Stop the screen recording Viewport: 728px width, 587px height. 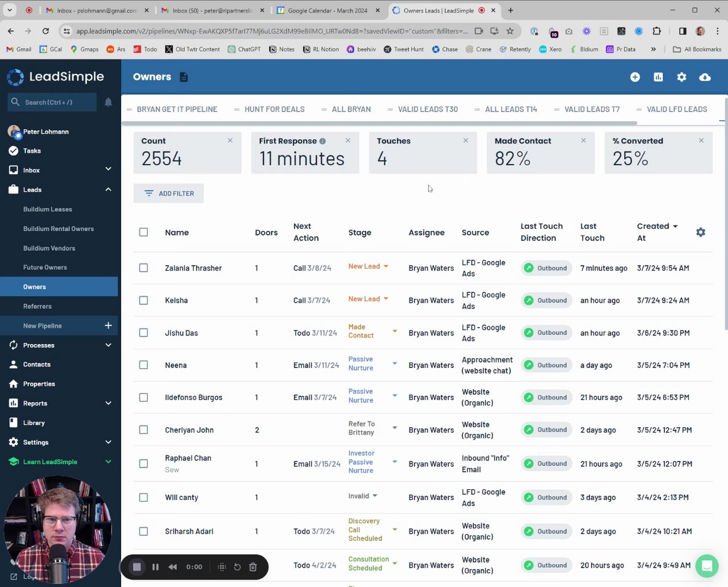(x=136, y=567)
